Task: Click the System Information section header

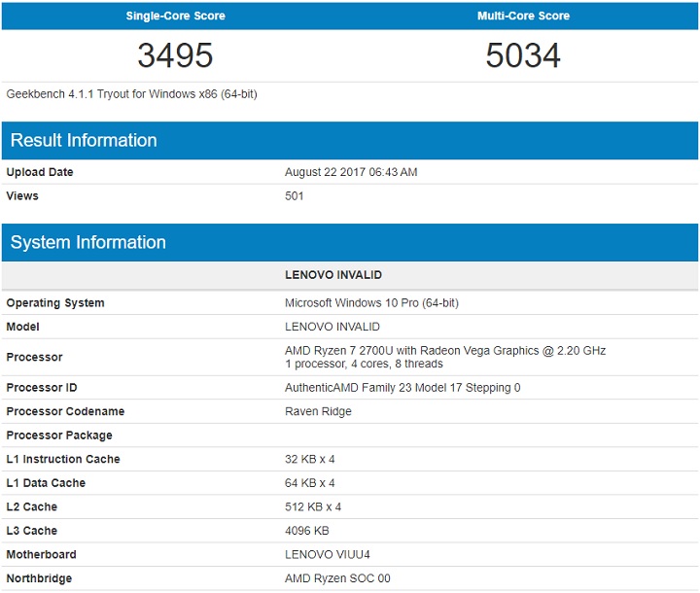Action: click(350, 242)
